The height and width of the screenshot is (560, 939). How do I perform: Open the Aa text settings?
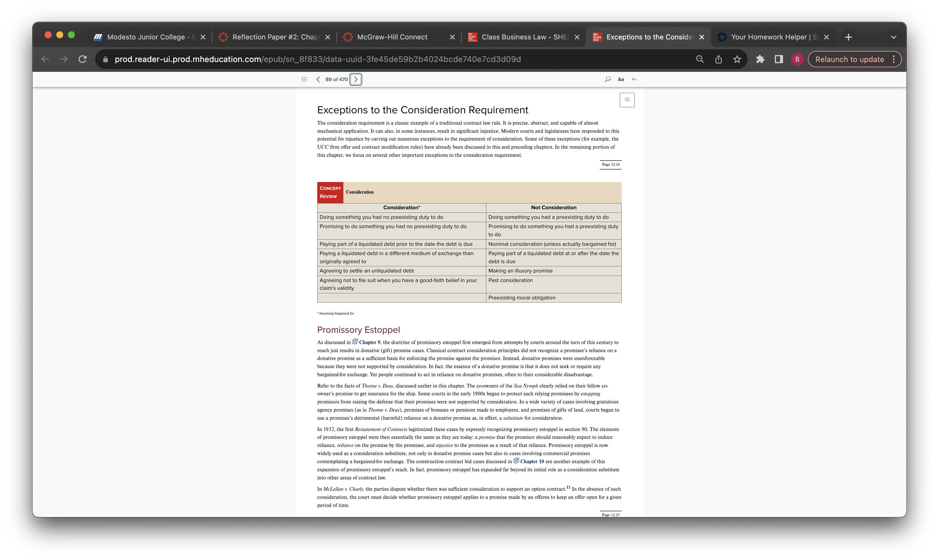(x=621, y=79)
